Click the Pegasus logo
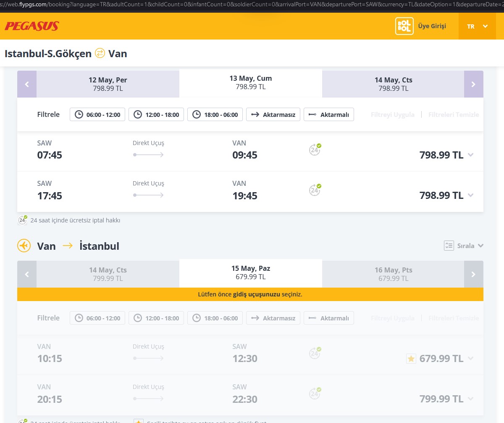The width and height of the screenshot is (504, 423). tap(31, 26)
